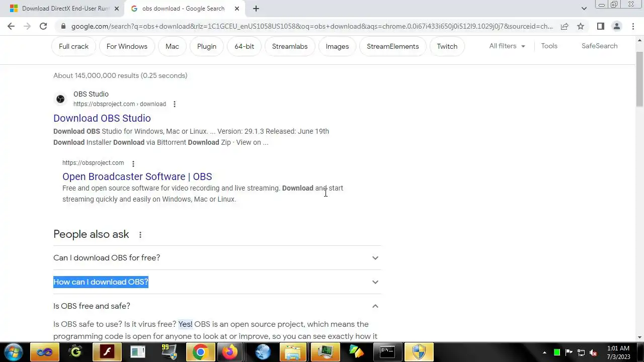Open the Download OBS Studio result link

pos(102,118)
